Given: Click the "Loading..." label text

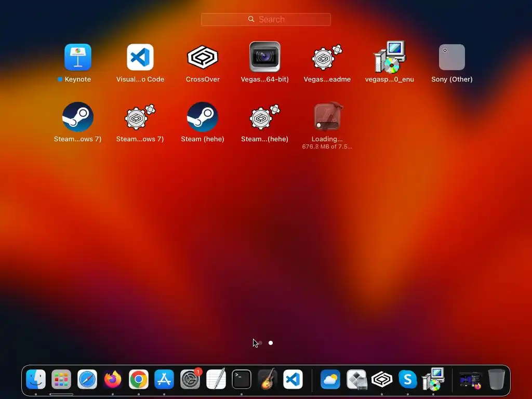Looking at the screenshot, I should [x=327, y=139].
